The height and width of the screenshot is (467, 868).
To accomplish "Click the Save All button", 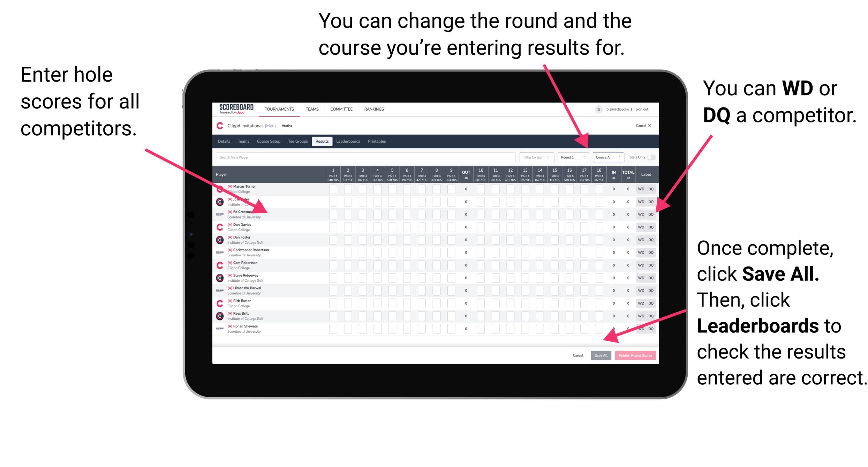I will 601,355.
